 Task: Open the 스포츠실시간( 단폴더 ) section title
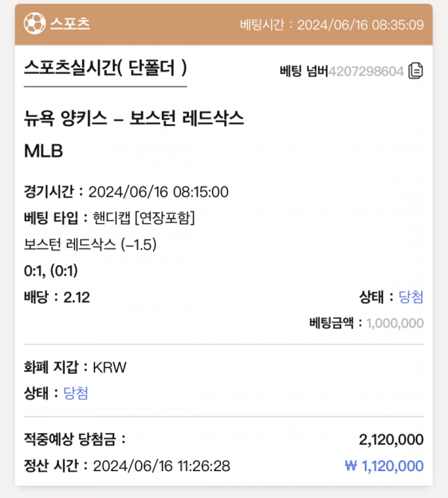tap(105, 69)
